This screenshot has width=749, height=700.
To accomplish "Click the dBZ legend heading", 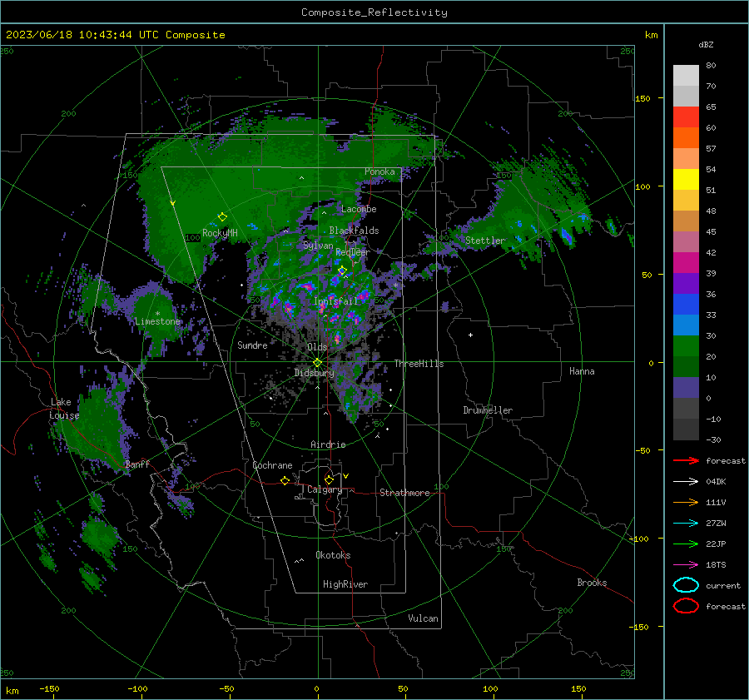I will tap(706, 44).
